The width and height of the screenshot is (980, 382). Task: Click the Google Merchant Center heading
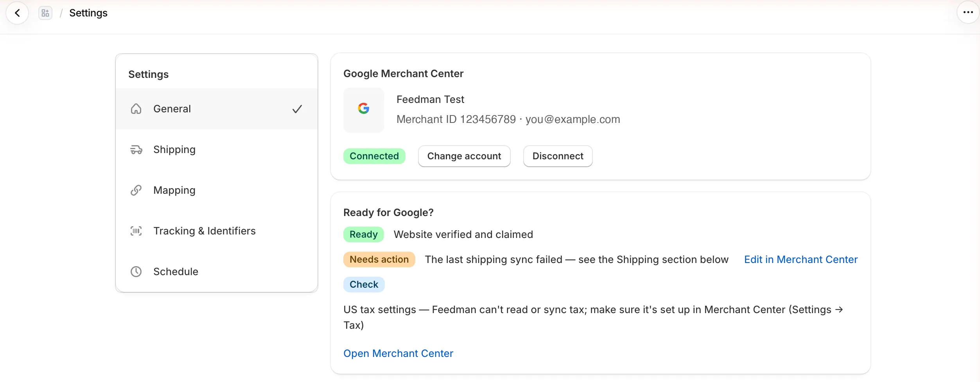click(403, 74)
